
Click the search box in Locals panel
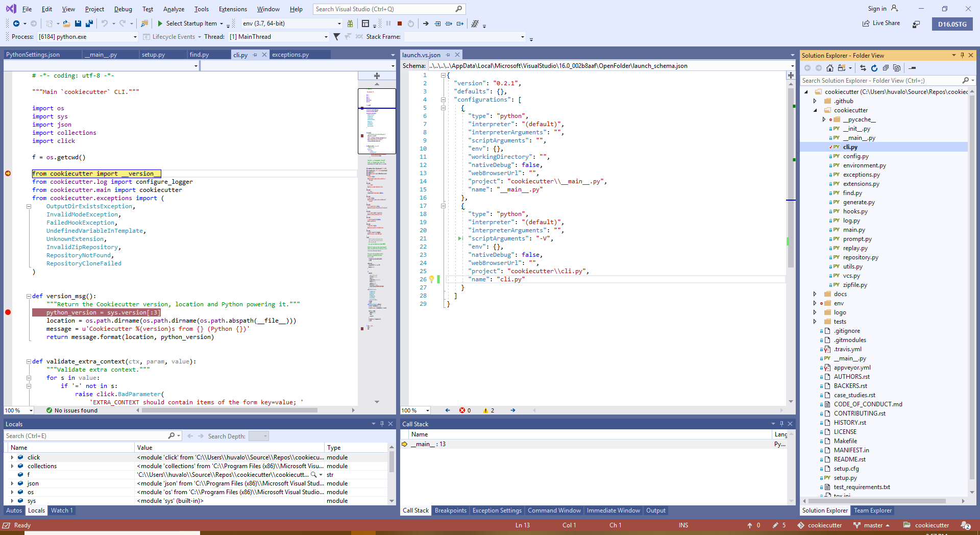[87, 436]
